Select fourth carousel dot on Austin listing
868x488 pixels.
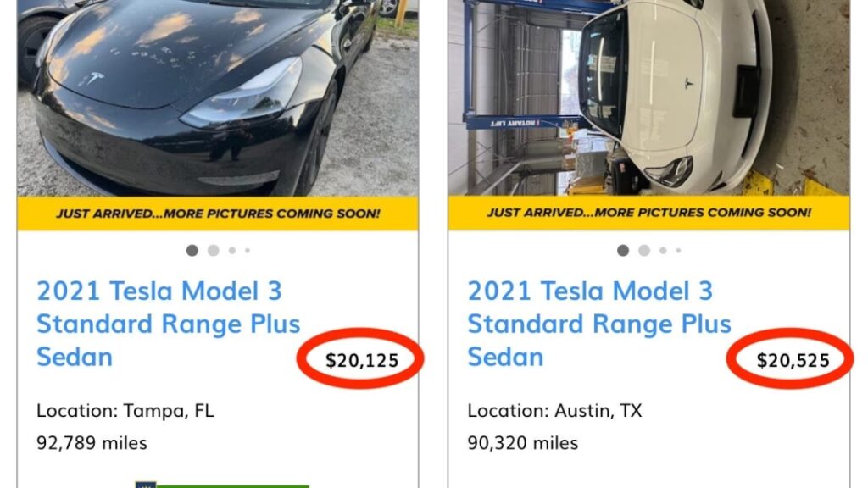click(x=678, y=251)
